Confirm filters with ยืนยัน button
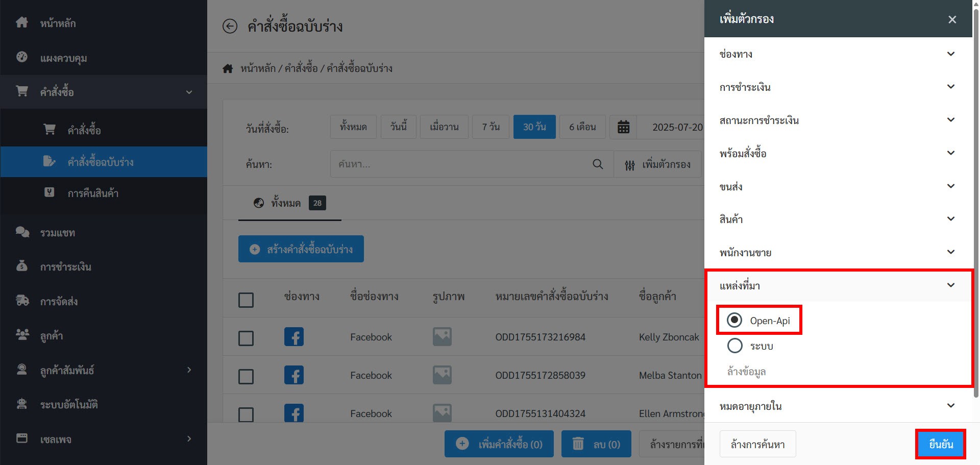 941,444
